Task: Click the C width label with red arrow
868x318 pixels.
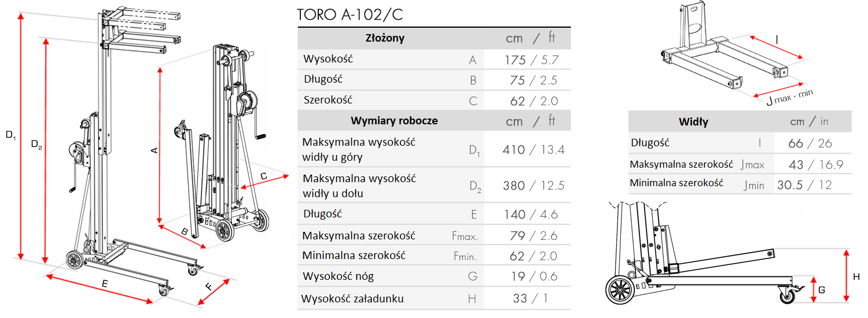Action: coord(263,176)
